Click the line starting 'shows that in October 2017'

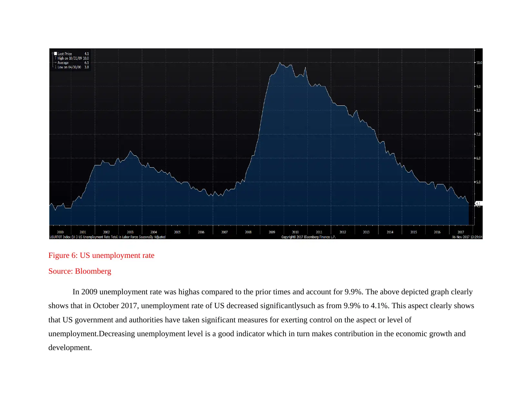(261, 306)
